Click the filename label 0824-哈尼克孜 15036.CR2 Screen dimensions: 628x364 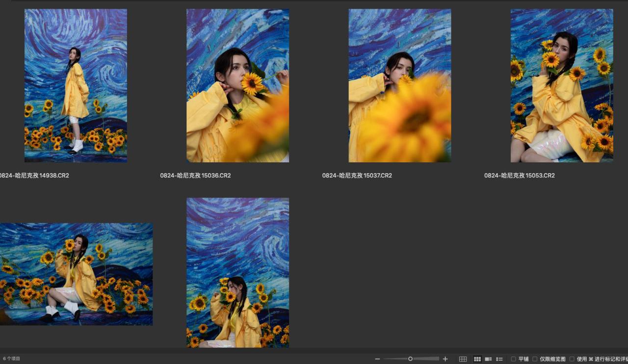click(195, 176)
